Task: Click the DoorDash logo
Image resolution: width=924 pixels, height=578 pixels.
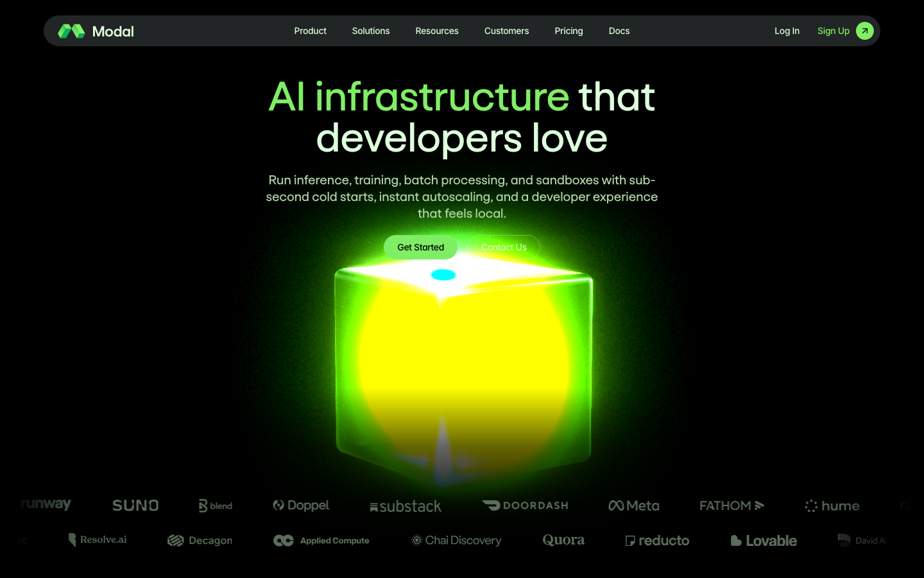Action: coord(525,505)
